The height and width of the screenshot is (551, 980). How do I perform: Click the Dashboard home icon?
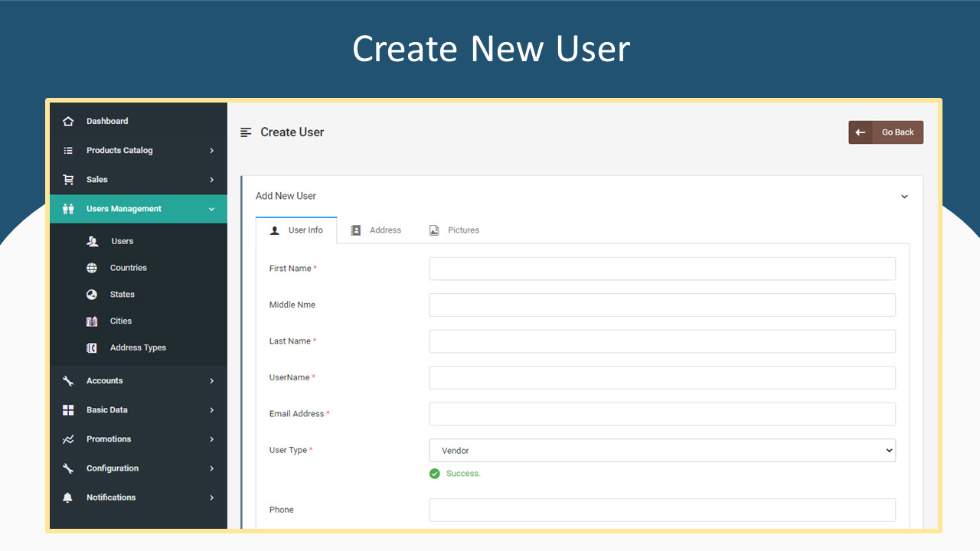[68, 121]
